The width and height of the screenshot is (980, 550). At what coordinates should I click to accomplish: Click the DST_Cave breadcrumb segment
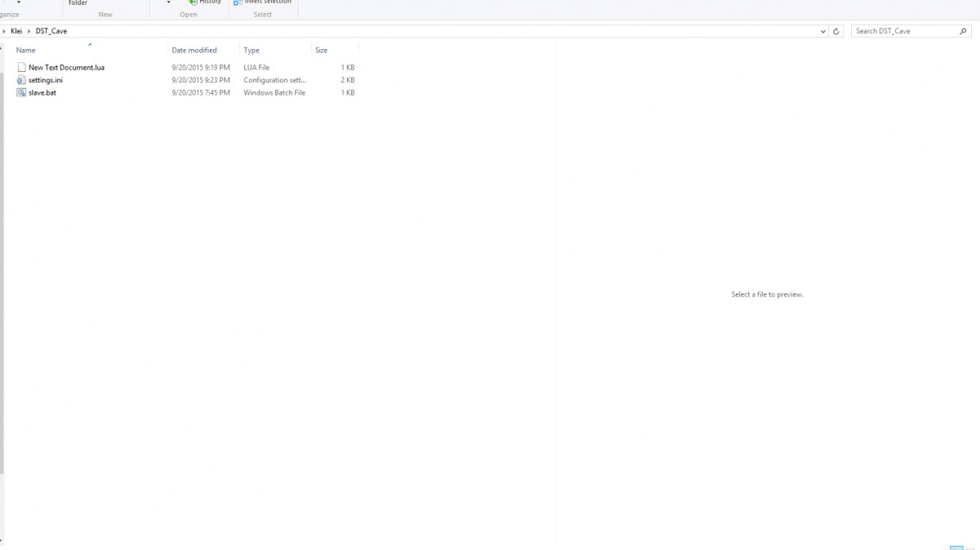click(x=51, y=31)
